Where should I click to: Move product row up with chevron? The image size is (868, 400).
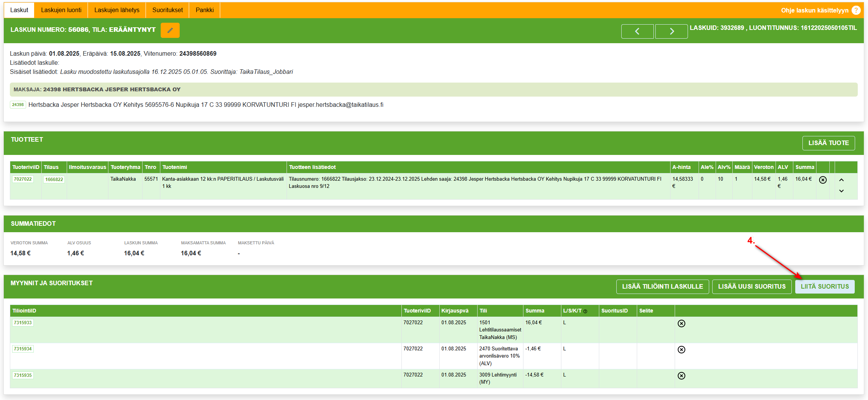841,180
